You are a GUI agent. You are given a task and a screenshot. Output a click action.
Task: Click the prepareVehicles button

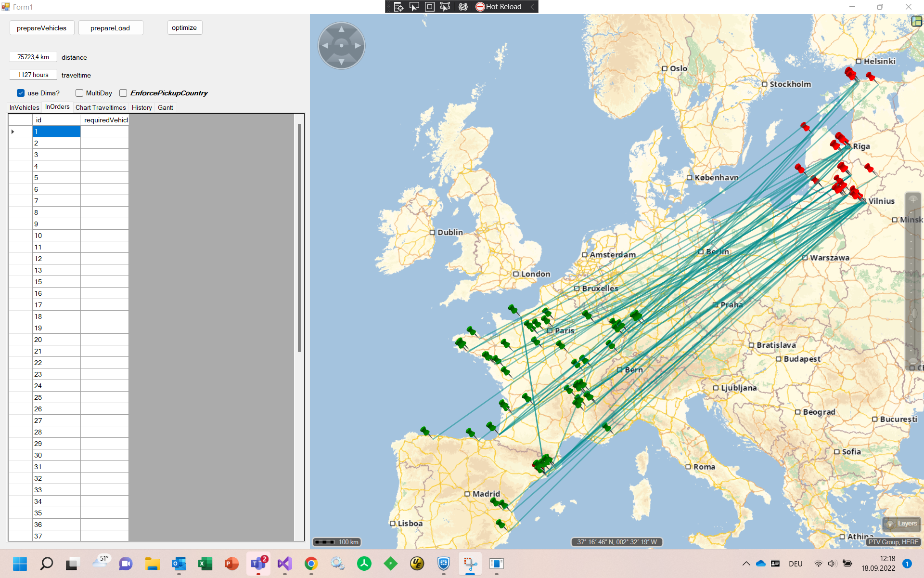(42, 28)
